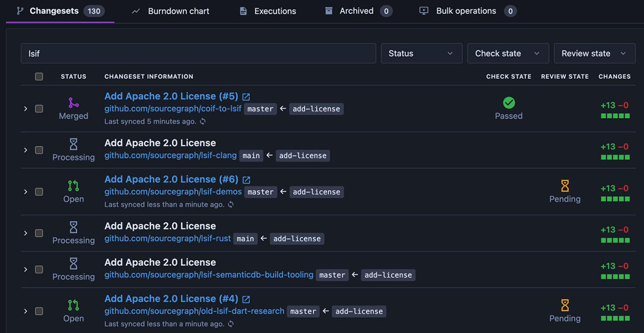Open github.com/sourcegraph/lsif-demos repository link

point(173,192)
